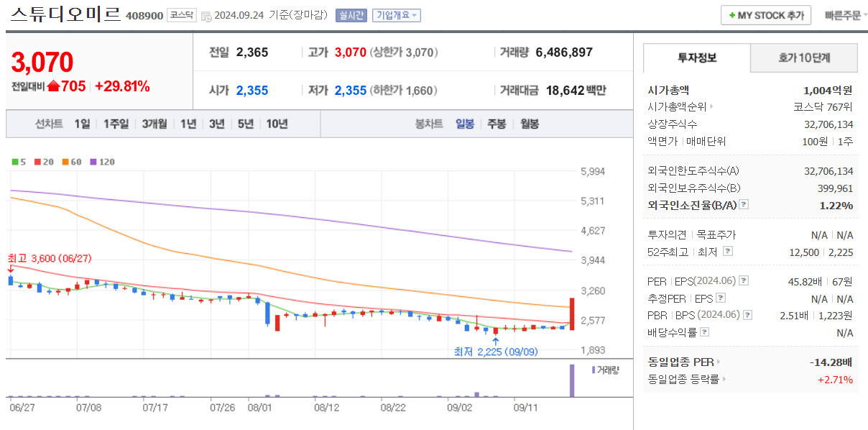Switch to the 호가10단계 tab
This screenshot has width=868, height=430.
click(x=805, y=58)
